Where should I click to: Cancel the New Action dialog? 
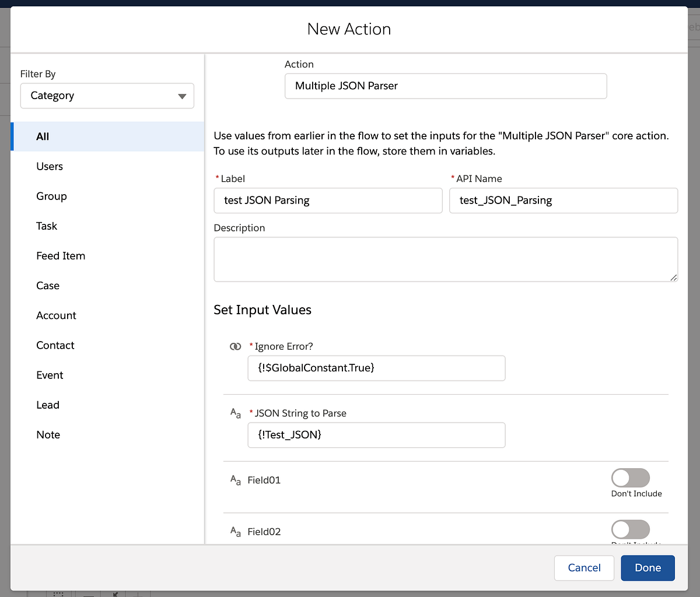pos(584,568)
